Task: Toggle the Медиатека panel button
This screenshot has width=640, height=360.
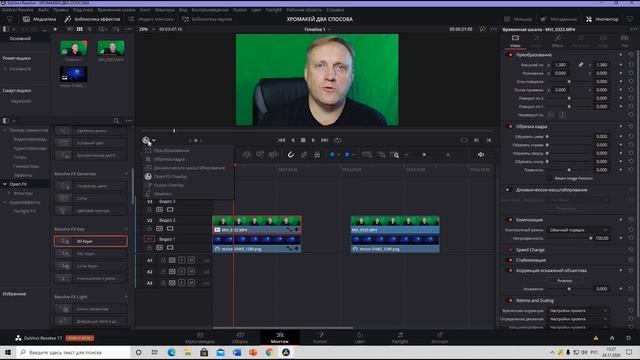Action: [x=39, y=19]
